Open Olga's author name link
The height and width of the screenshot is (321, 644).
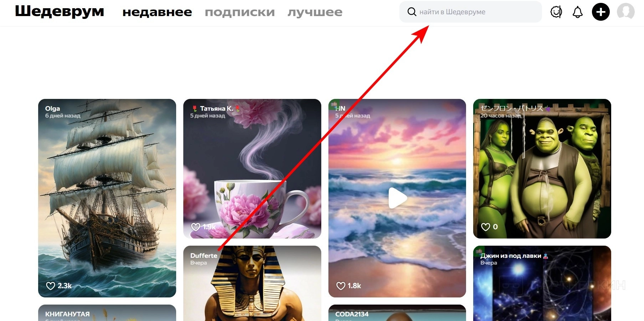(52, 109)
